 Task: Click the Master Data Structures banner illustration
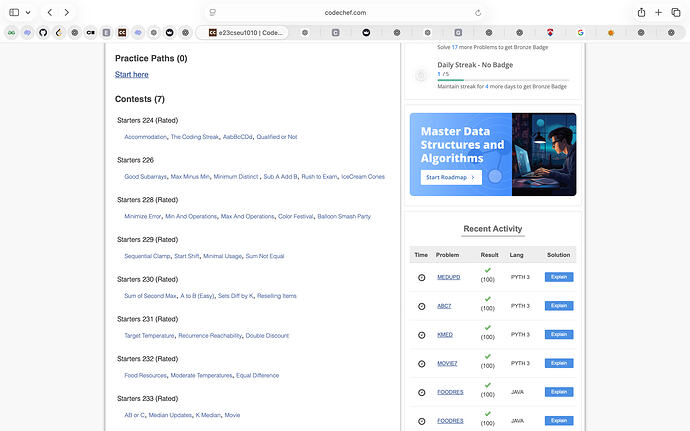pyautogui.click(x=544, y=155)
